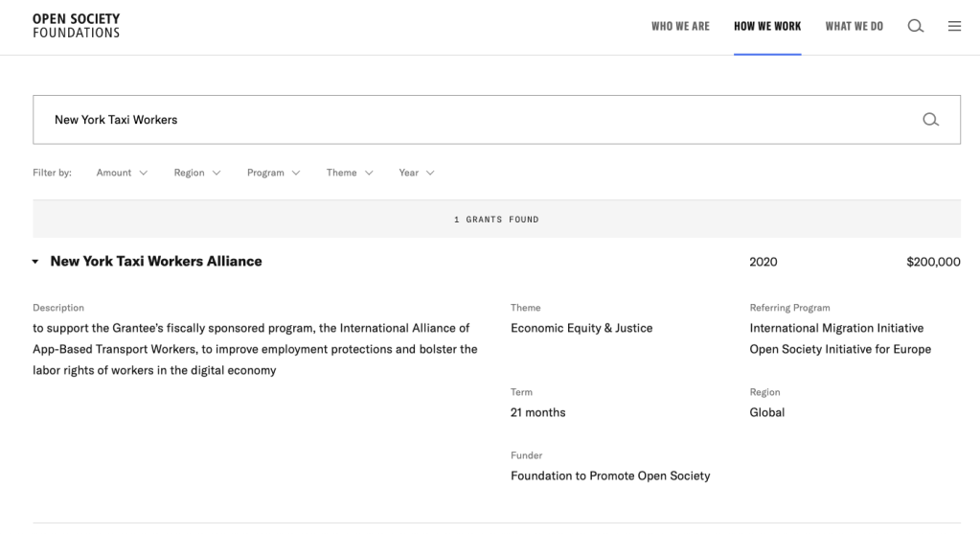Viewport: 980px width, 534px height.
Task: Open the Amount filter dropdown
Action: point(122,173)
